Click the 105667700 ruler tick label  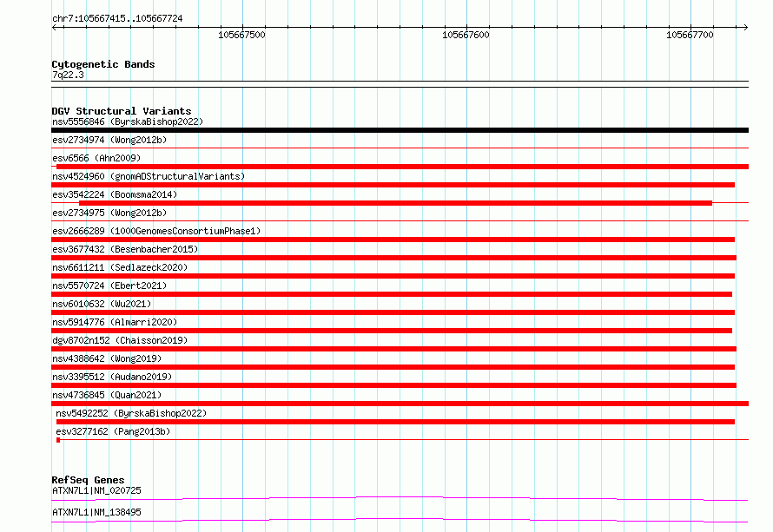click(x=690, y=35)
